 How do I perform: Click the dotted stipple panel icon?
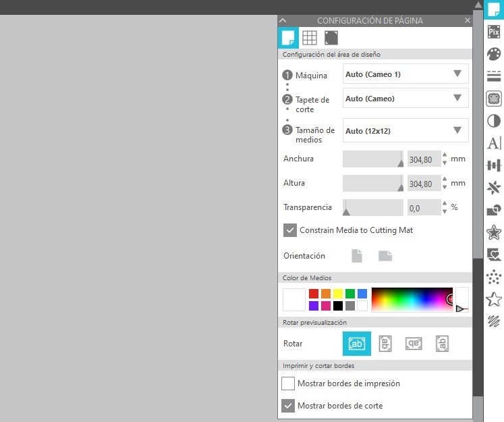(494, 277)
